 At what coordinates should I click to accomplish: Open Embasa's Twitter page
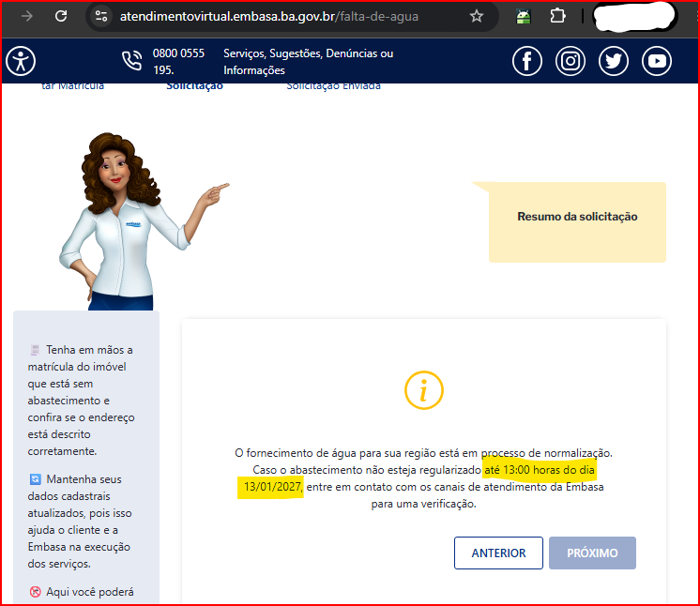614,61
